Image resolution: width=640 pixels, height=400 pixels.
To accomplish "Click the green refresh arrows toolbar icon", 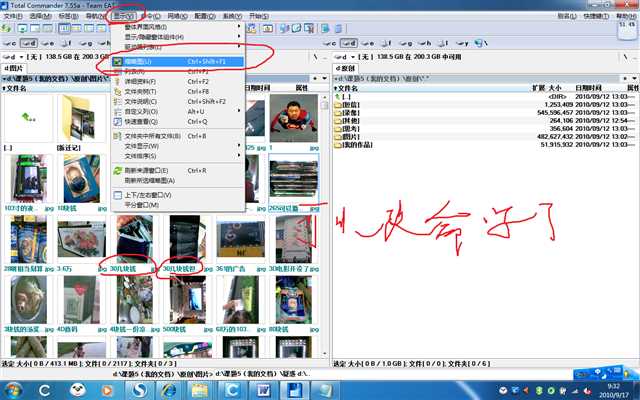I will pos(6,28).
